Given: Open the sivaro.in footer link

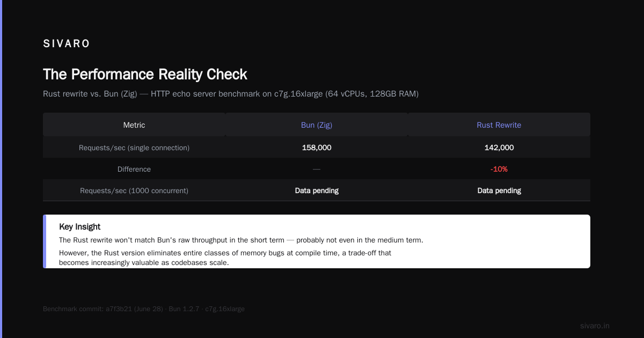Looking at the screenshot, I should click(x=595, y=326).
